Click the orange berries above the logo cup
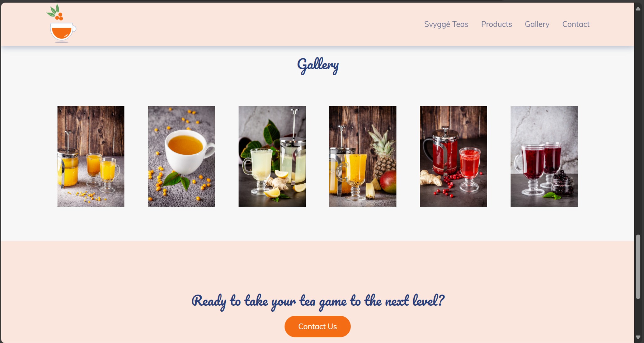This screenshot has height=343, width=644. (x=59, y=16)
